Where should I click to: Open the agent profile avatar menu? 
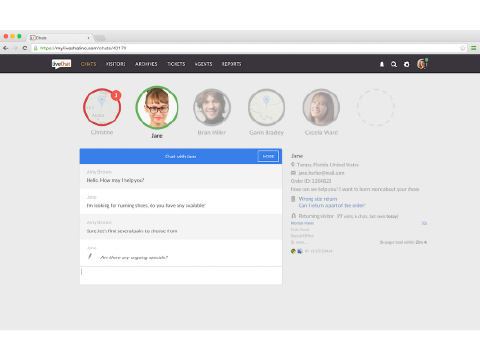[422, 64]
